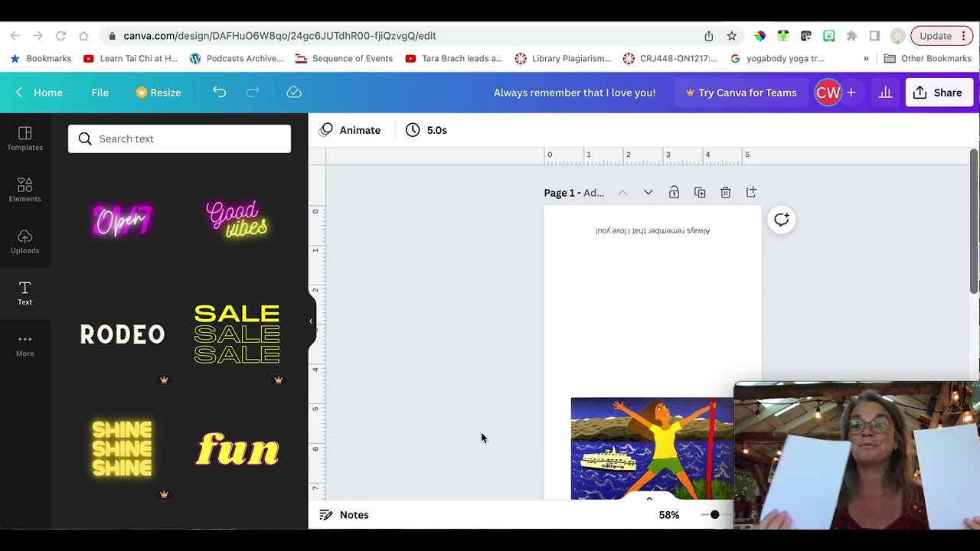Click the browser share page icon
Viewport: 980px width, 551px height.
pos(709,36)
